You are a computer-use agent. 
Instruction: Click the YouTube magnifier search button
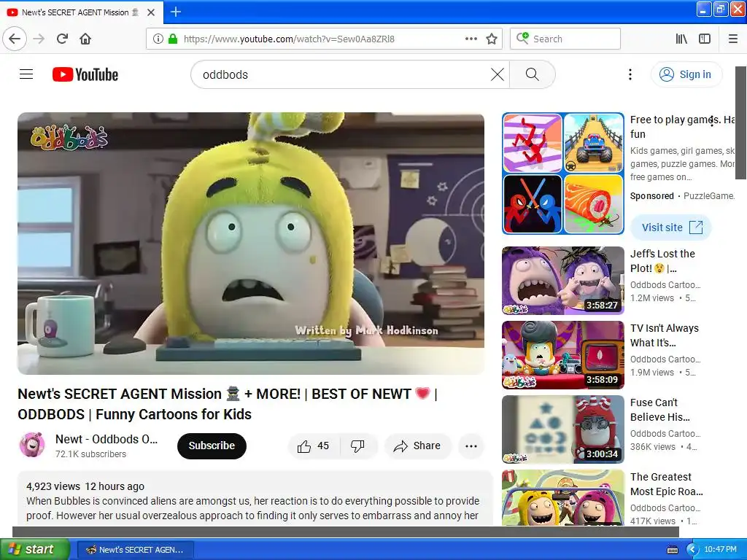pyautogui.click(x=532, y=74)
